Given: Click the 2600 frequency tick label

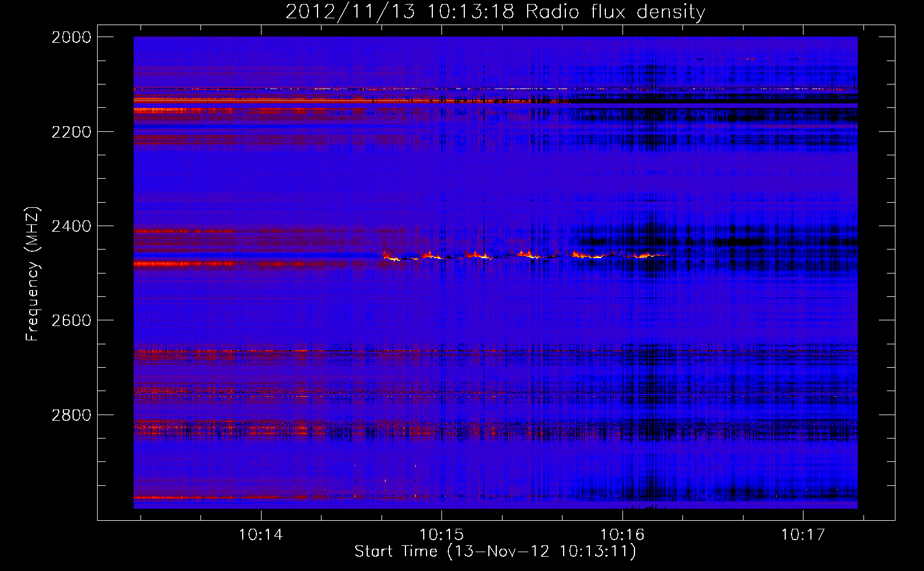Looking at the screenshot, I should click(71, 320).
